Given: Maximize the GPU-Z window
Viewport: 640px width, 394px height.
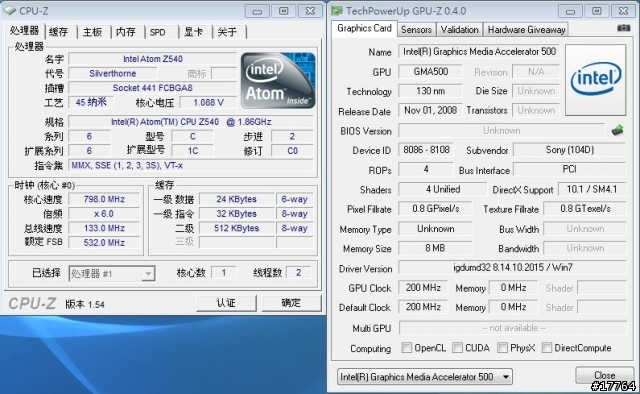Looking at the screenshot, I should coord(597,11).
